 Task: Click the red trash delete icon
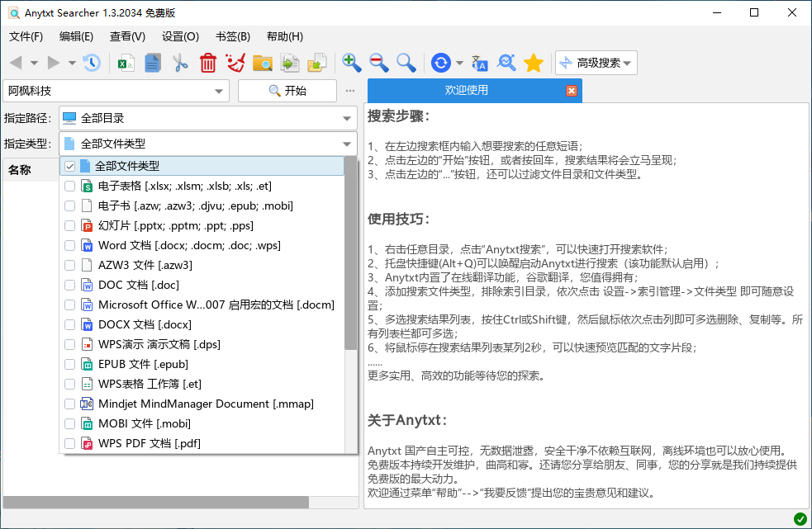click(x=207, y=64)
